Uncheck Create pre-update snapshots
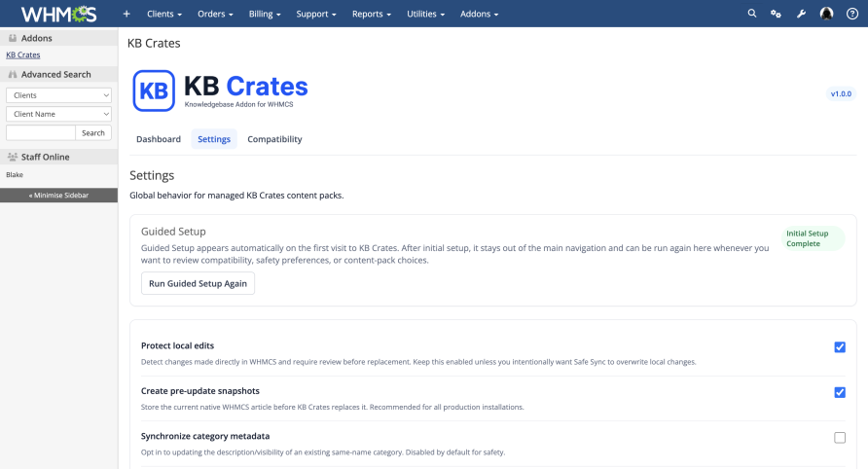The image size is (868, 469). click(840, 392)
